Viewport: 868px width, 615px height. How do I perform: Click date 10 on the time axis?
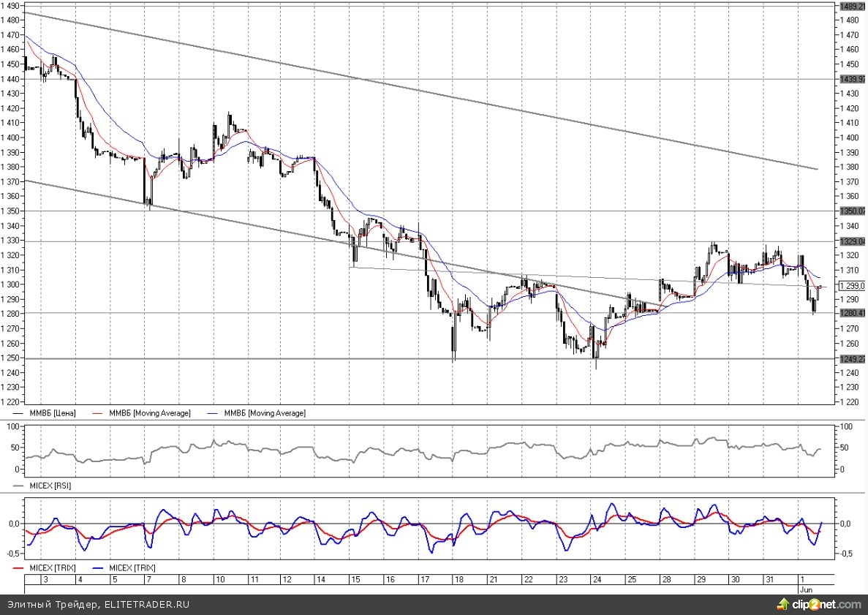[x=219, y=579]
